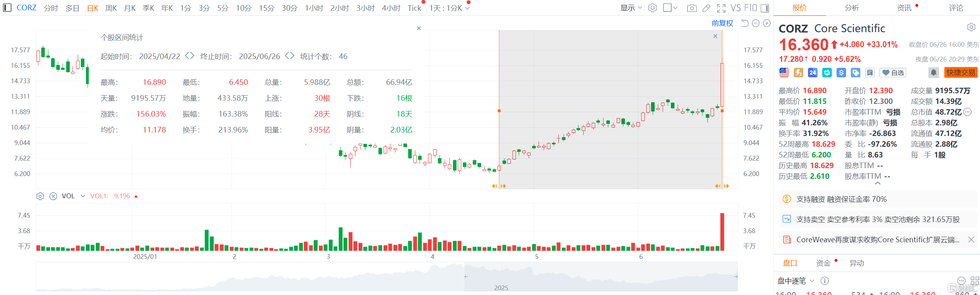Click the ellipsis icon next to 总市值

[967, 112]
